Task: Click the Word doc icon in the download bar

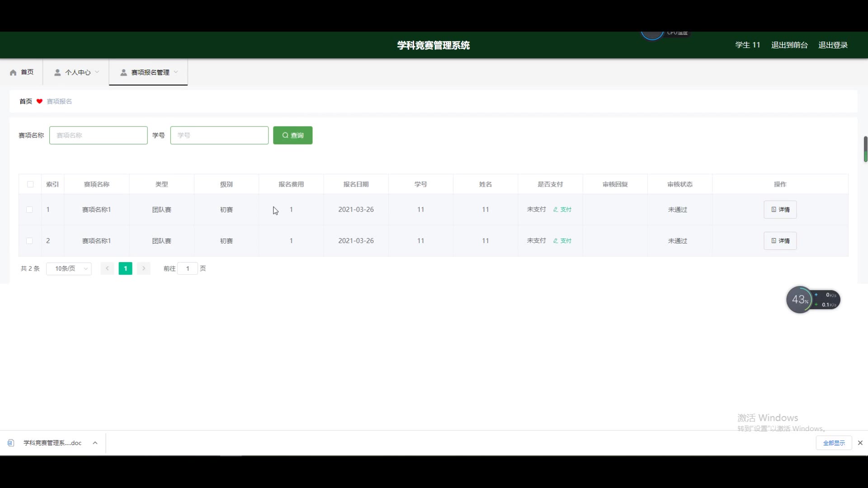Action: [11, 443]
